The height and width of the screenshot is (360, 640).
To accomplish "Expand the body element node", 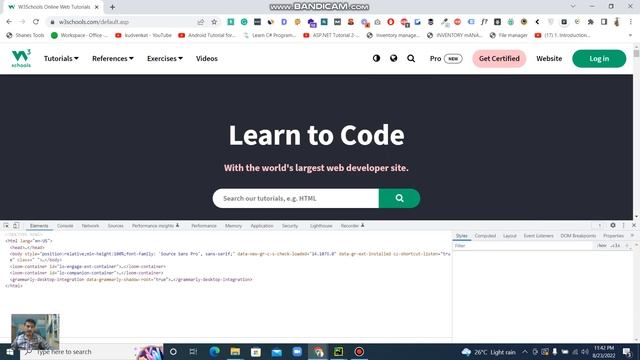I will tap(230, 257).
